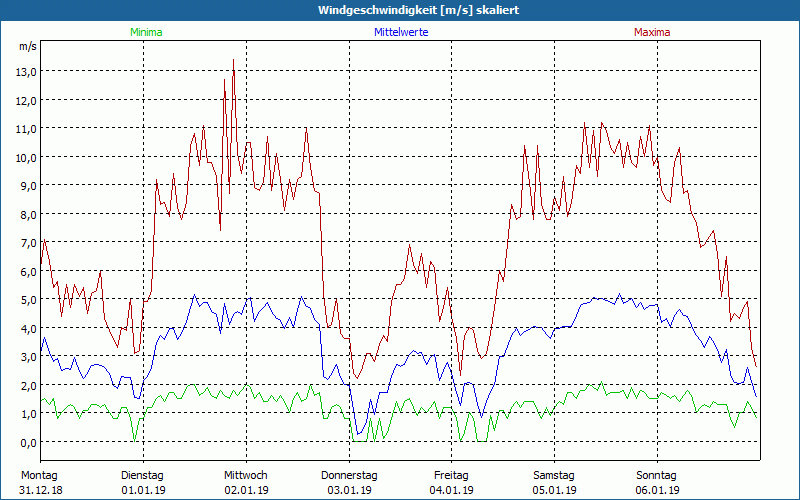The height and width of the screenshot is (500, 800).
Task: Click the 05.01.19 date label
Action: click(x=555, y=490)
